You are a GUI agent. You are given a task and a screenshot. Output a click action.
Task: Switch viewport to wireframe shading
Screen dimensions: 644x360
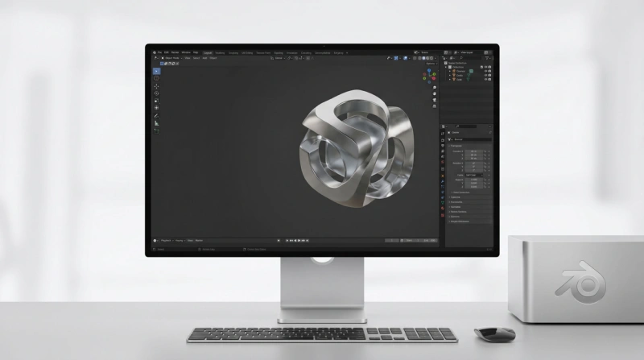coord(419,58)
